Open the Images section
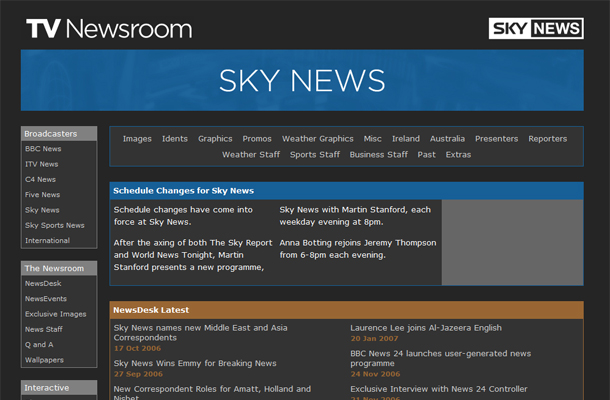The height and width of the screenshot is (400, 610). coord(137,139)
